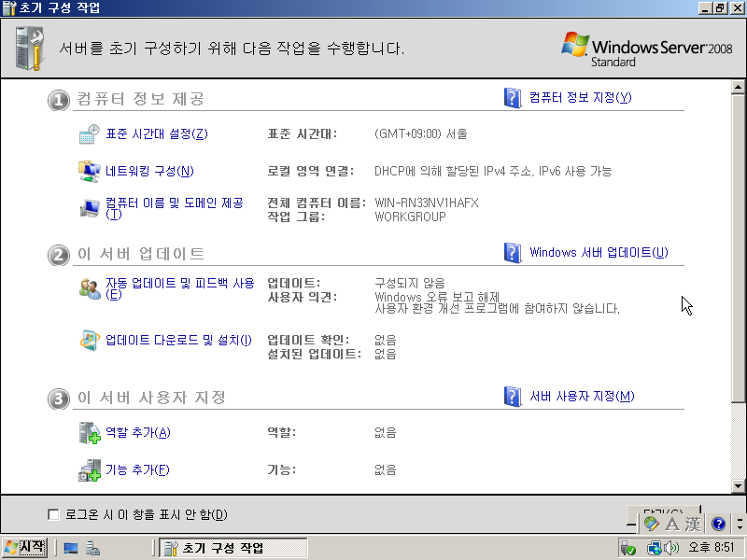Click the safely remove hardware tray icon
Viewport: 747px width, 560px height.
[627, 549]
